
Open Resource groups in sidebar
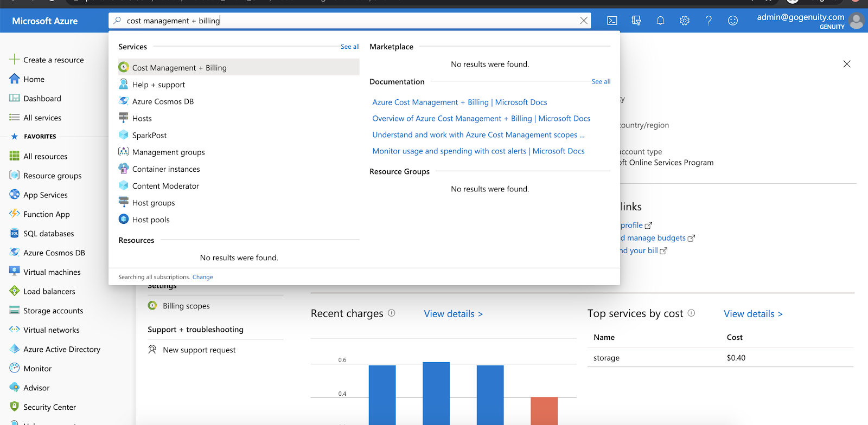(x=53, y=176)
